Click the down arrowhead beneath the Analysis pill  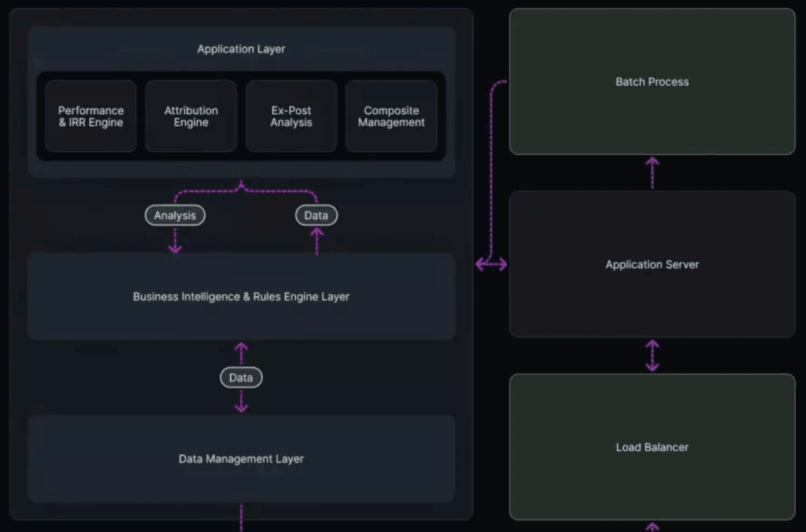pyautogui.click(x=175, y=247)
